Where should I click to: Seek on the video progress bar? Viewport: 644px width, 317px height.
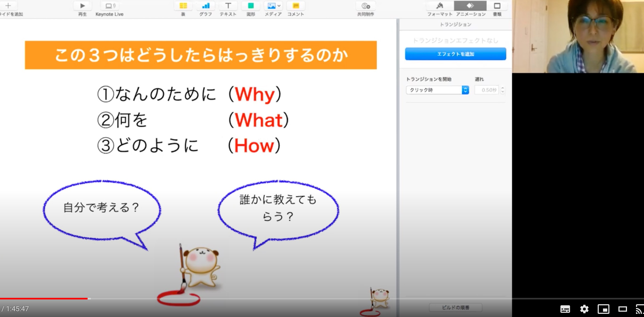(322, 299)
